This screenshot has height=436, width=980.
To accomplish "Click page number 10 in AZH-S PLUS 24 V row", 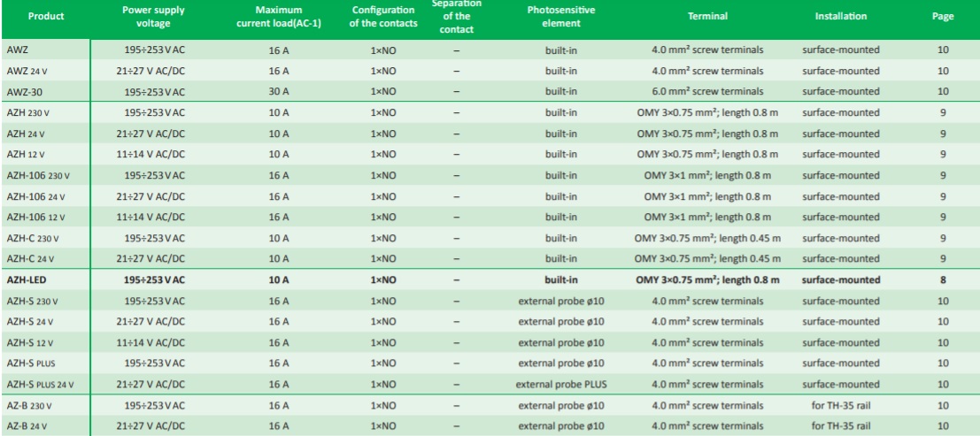I will coord(943,384).
